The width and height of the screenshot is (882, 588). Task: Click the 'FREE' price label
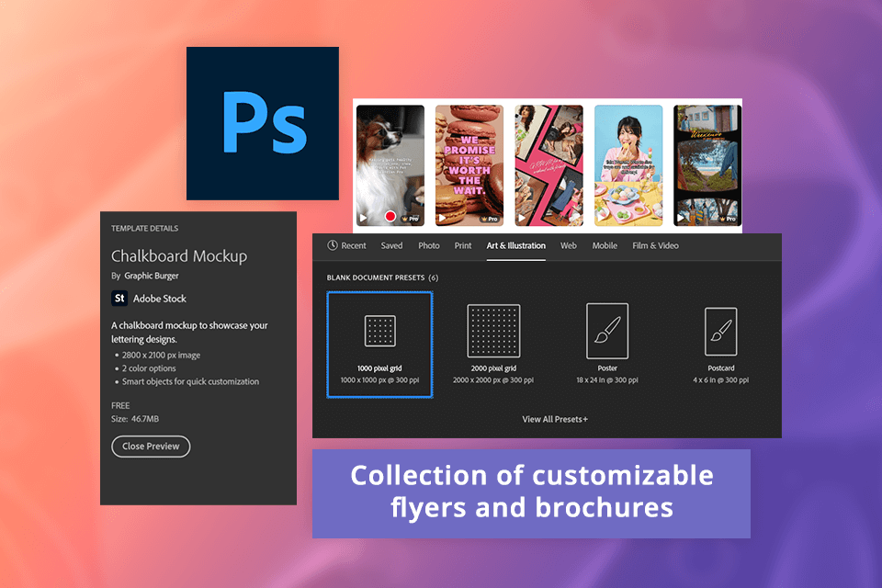pos(120,406)
